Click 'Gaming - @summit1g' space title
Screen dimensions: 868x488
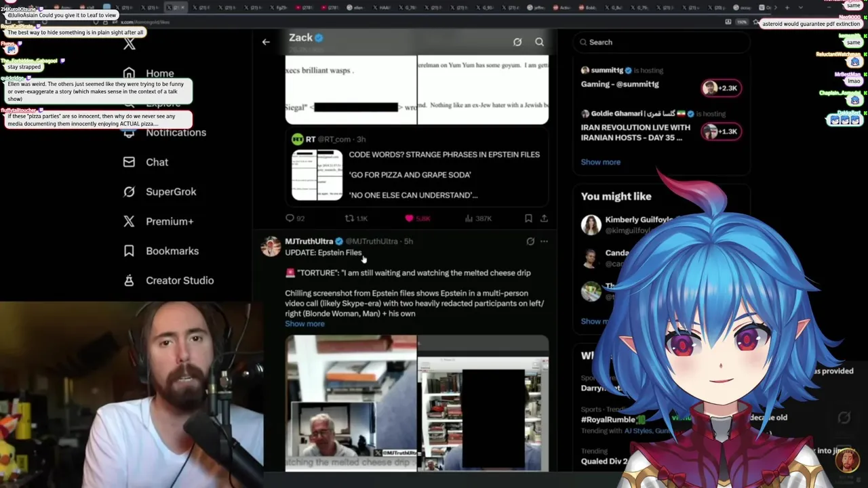[620, 84]
